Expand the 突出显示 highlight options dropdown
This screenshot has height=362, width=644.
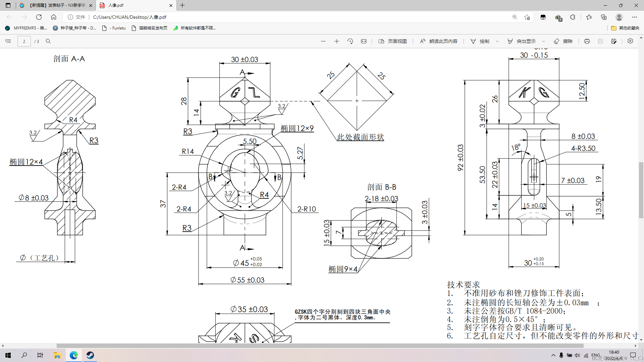pyautogui.click(x=544, y=41)
